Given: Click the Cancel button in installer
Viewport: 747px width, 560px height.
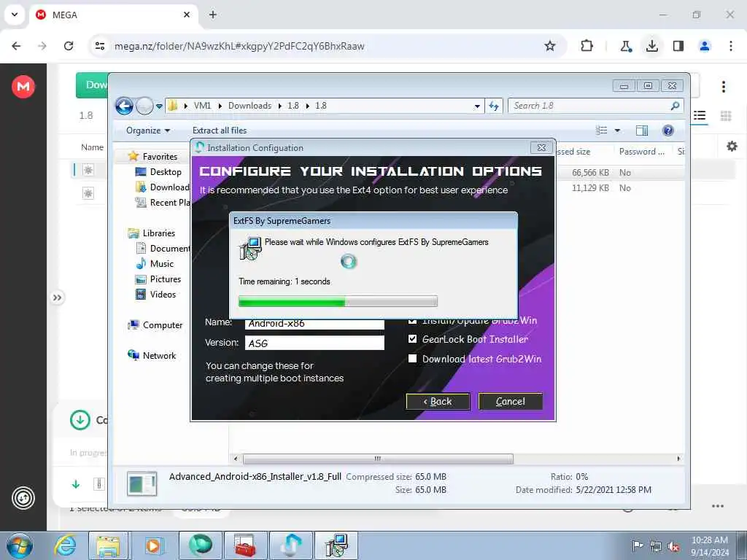Looking at the screenshot, I should pos(510,402).
